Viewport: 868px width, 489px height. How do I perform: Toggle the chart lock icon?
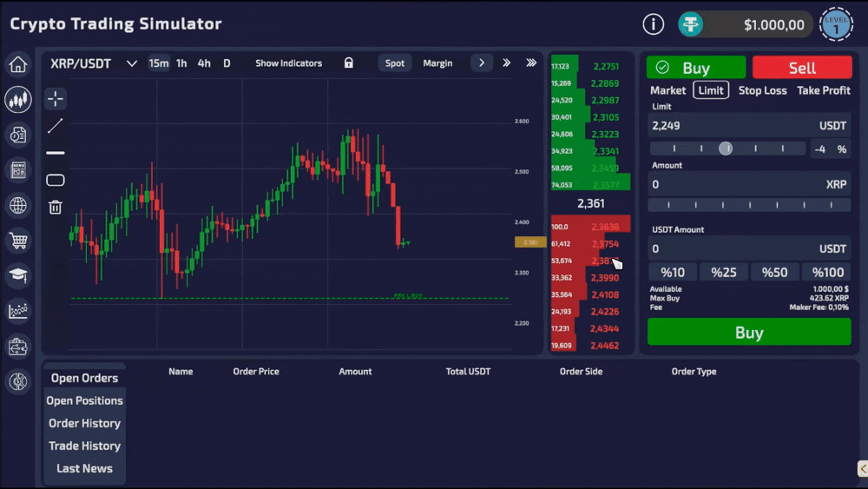point(349,63)
